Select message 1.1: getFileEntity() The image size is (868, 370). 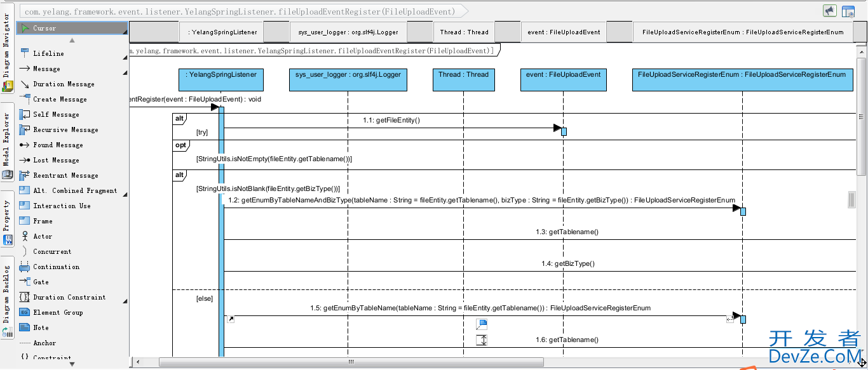(391, 120)
